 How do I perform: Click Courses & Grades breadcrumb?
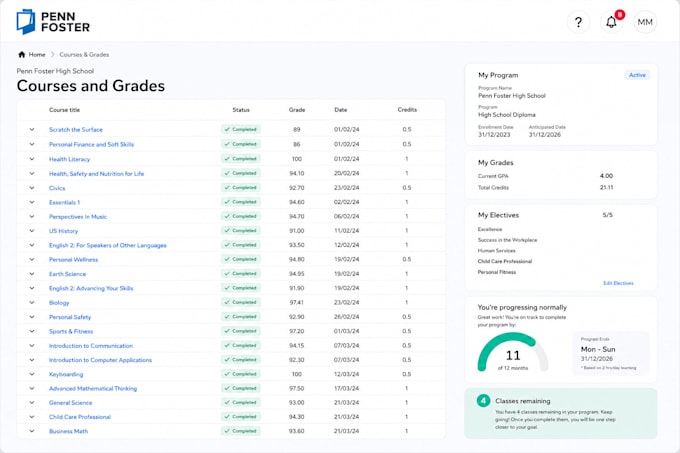(84, 55)
